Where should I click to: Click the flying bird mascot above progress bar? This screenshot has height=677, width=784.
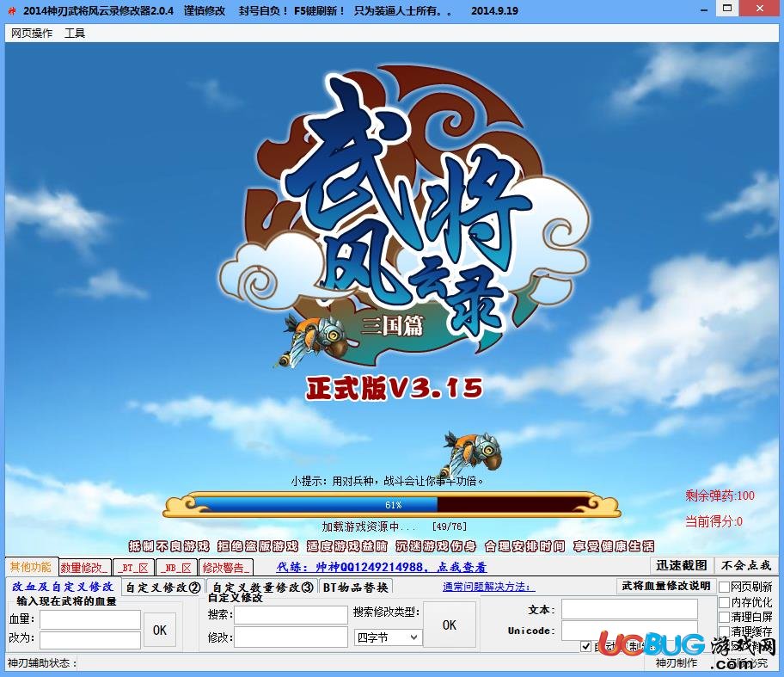click(x=470, y=454)
